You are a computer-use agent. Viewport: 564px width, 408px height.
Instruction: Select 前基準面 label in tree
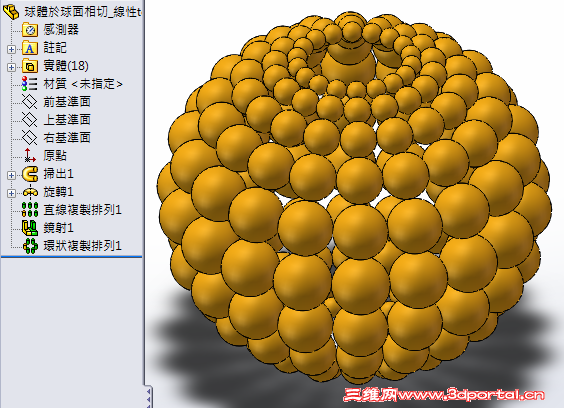(67, 102)
